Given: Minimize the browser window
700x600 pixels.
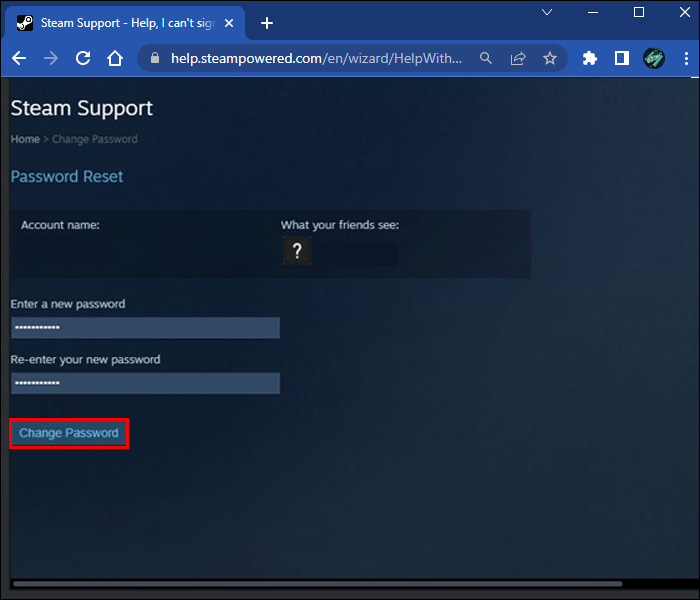Looking at the screenshot, I should coord(593,12).
